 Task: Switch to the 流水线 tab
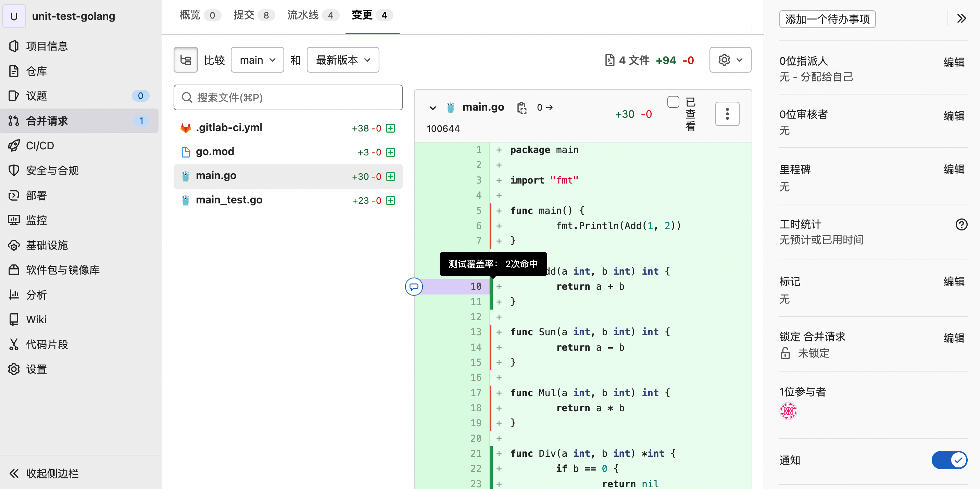302,15
